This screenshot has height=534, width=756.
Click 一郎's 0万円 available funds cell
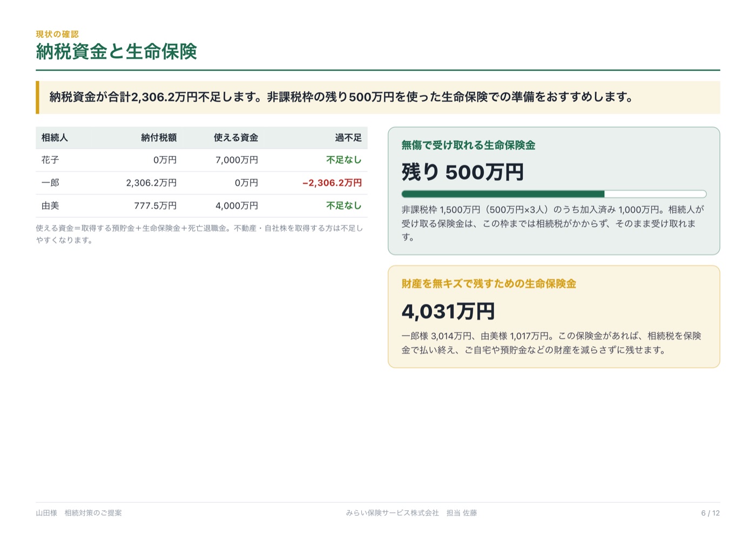tap(246, 183)
